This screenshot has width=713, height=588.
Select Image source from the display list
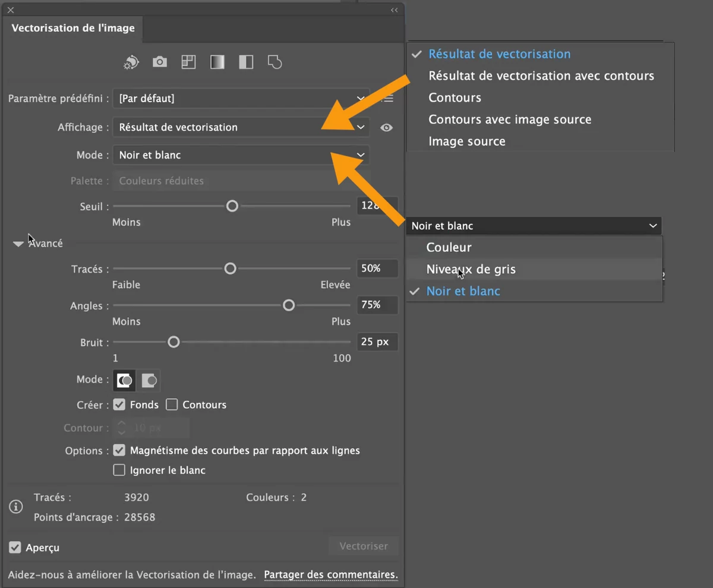[x=467, y=141]
